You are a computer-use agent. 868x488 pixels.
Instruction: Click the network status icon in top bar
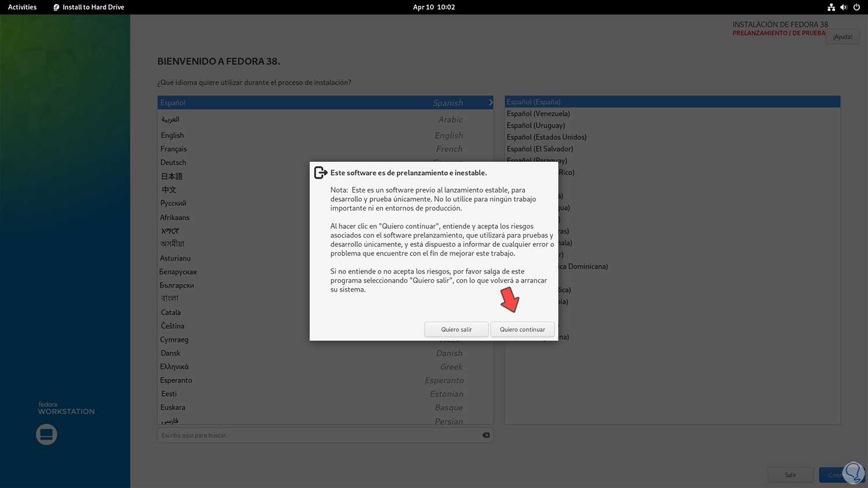[831, 7]
